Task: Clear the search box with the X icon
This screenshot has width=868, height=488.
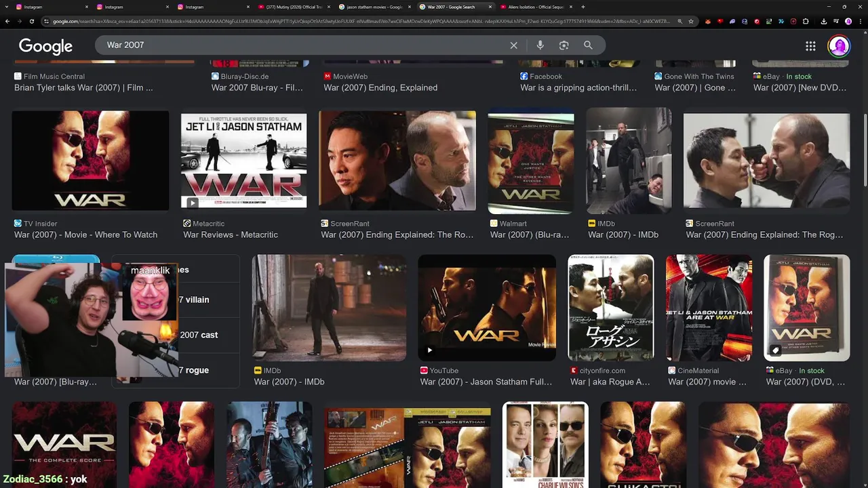Action: pyautogui.click(x=513, y=45)
